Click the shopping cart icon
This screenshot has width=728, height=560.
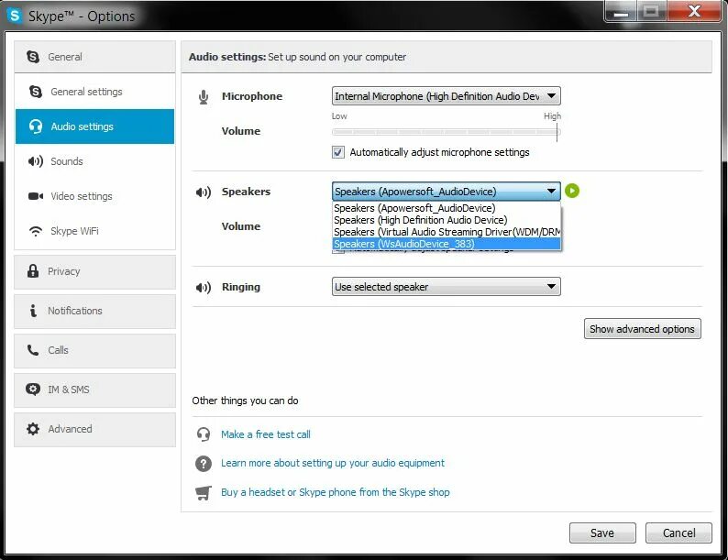pos(204,492)
